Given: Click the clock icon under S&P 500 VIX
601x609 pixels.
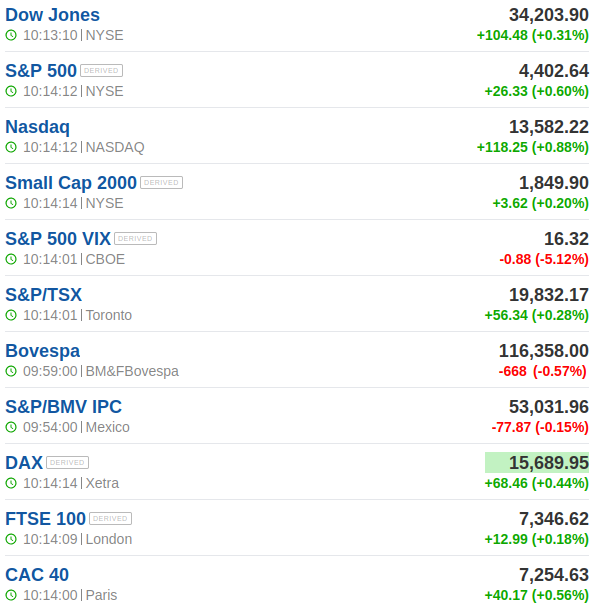Looking at the screenshot, I should [11, 259].
